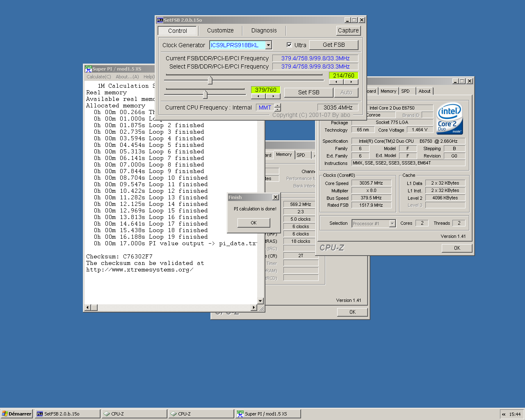This screenshot has height=420, width=525.
Task: Click the Capture button in SetFSB
Action: 348,30
